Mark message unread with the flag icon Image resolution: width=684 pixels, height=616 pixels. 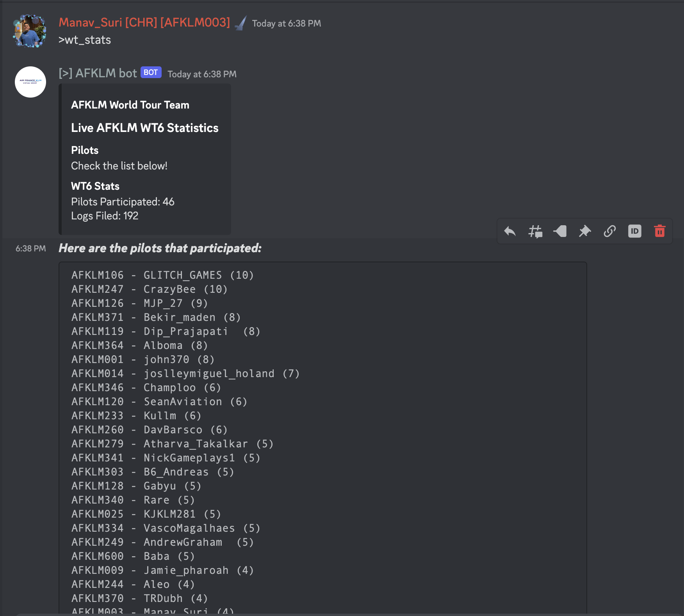coord(560,231)
